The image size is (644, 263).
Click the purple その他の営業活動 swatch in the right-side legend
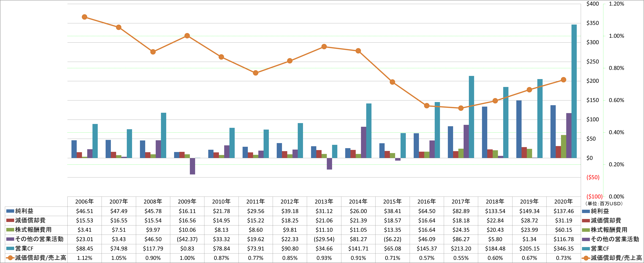point(586,240)
